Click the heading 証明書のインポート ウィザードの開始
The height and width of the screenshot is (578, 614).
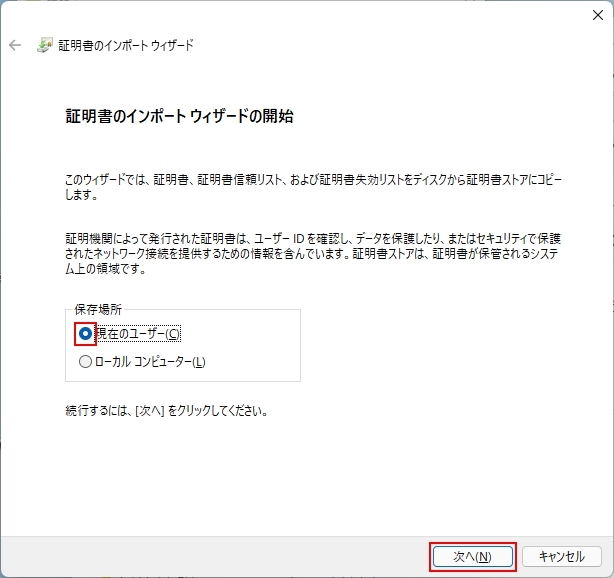179,117
